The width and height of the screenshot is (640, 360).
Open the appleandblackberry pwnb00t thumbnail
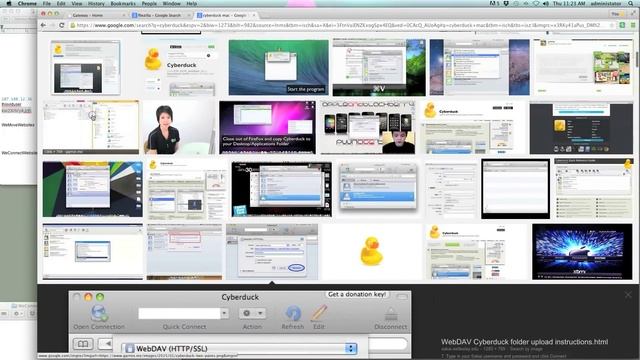[368, 128]
